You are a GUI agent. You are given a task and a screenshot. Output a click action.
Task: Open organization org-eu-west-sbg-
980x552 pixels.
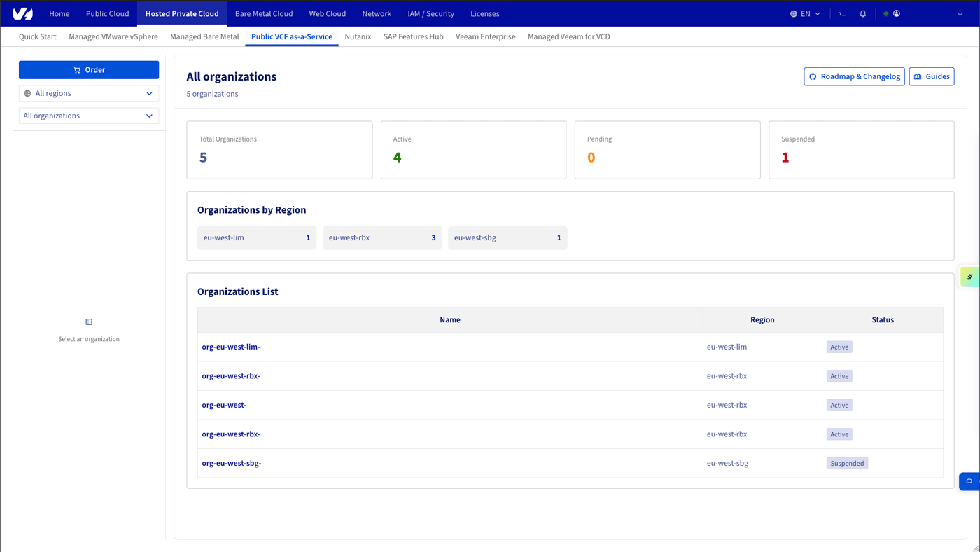pos(232,463)
